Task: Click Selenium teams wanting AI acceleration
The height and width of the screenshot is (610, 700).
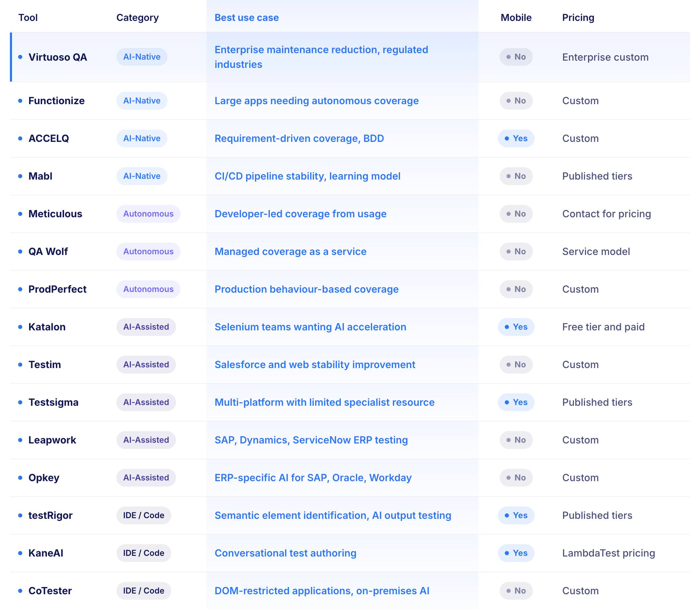Action: [x=311, y=327]
